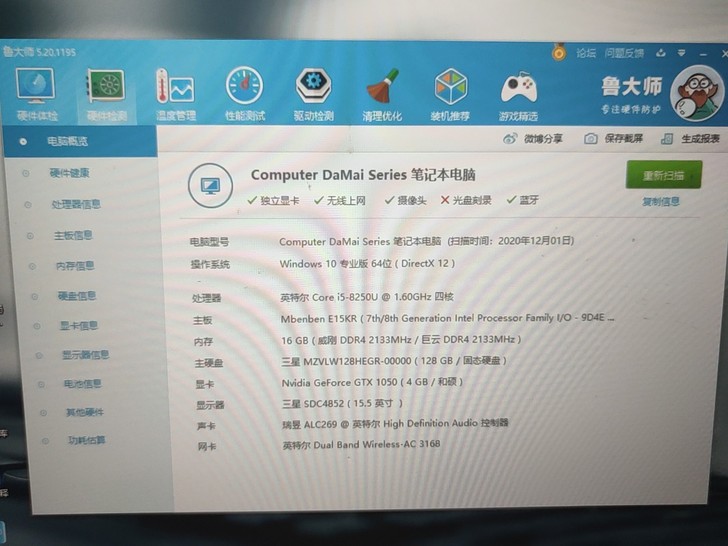Image resolution: width=728 pixels, height=546 pixels.
Task: Click the Dual Band Wireless-AC 3168 value
Action: (x=362, y=444)
